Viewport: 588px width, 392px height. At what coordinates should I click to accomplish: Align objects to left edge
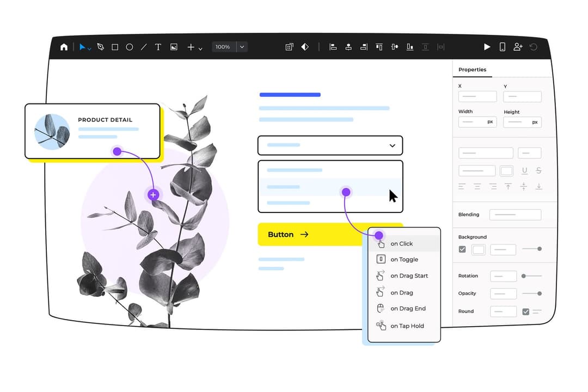click(333, 47)
